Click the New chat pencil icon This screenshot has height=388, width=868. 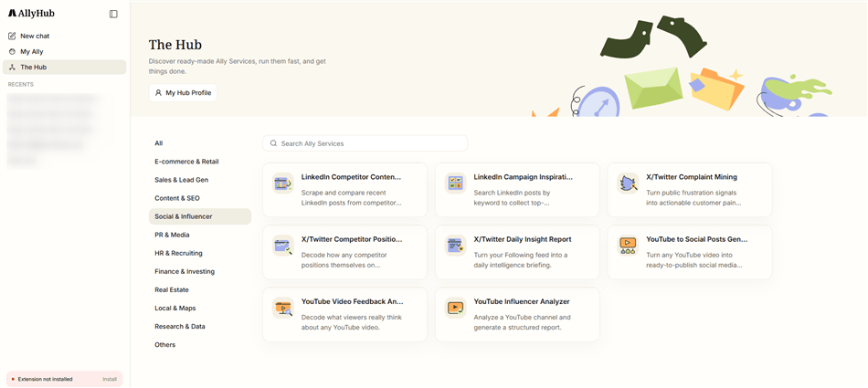12,36
